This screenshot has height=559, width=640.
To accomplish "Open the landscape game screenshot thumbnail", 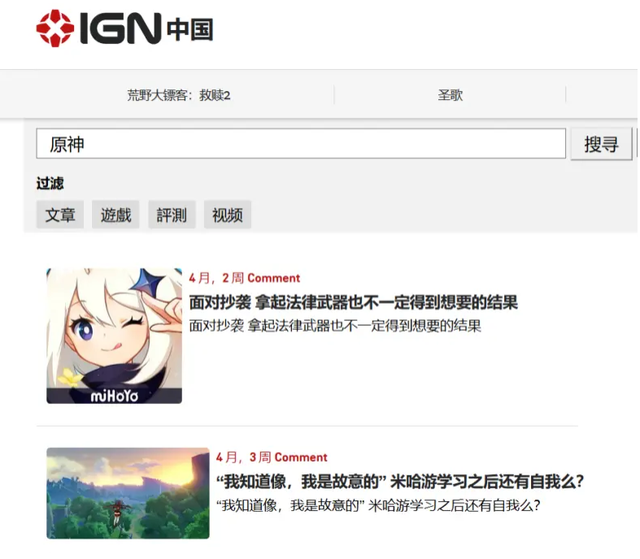I will 128,493.
